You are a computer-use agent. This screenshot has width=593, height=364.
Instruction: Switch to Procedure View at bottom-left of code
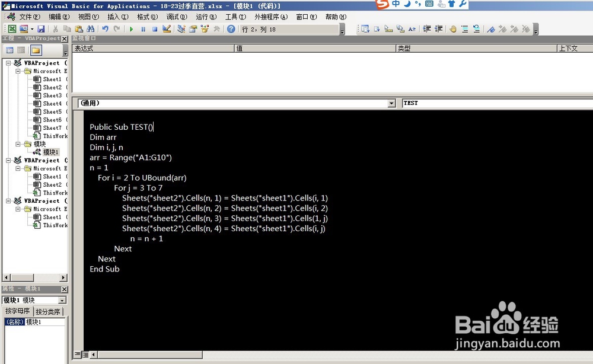click(x=77, y=354)
